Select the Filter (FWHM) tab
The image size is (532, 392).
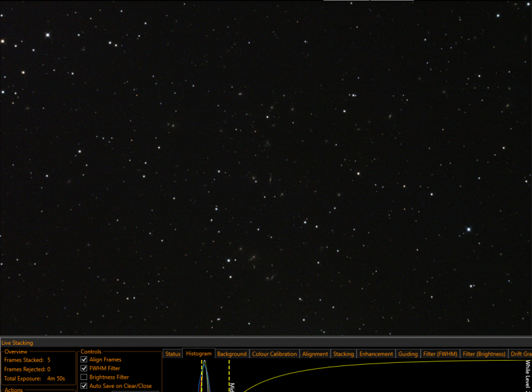(x=440, y=354)
